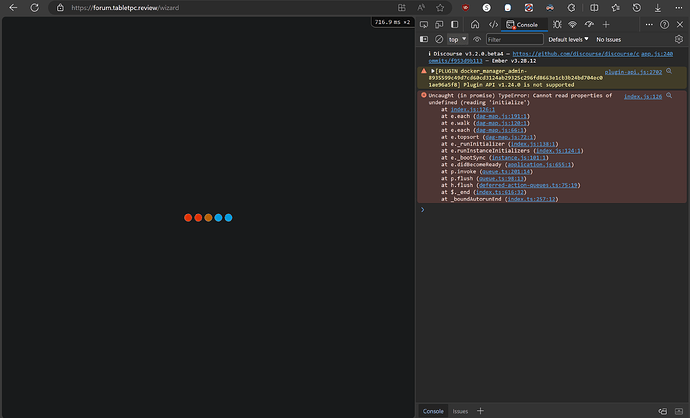Open the dag-map.js:66:1 stack link

(x=500, y=130)
